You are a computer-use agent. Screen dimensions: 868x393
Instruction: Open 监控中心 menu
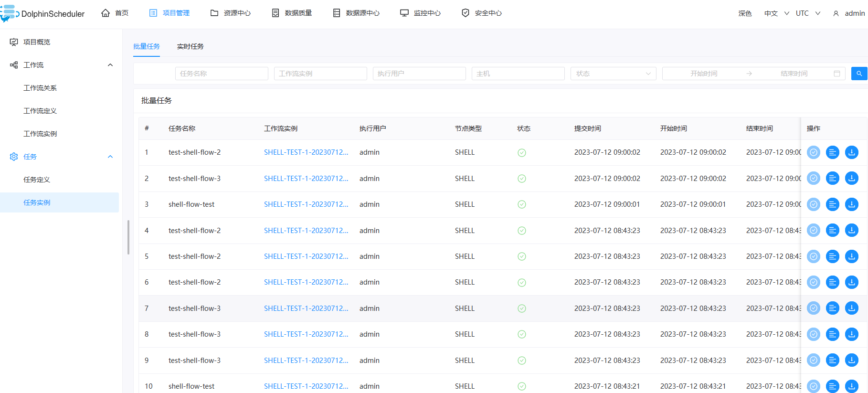tap(421, 13)
